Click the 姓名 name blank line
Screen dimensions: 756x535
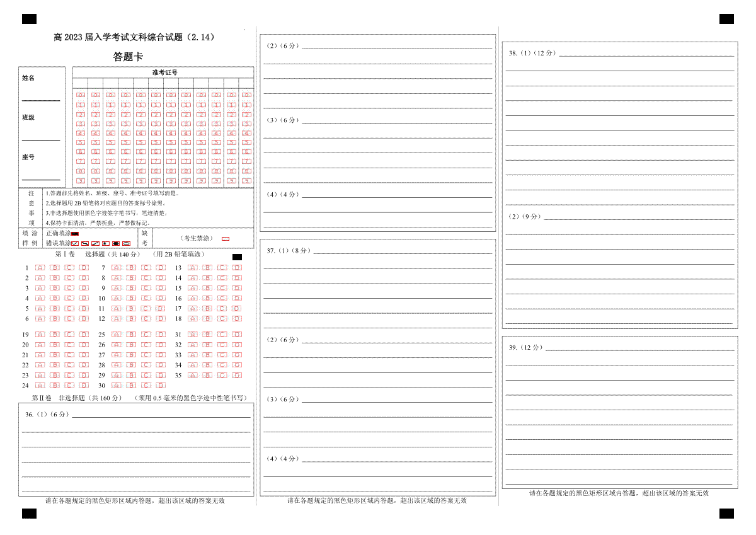(41, 98)
